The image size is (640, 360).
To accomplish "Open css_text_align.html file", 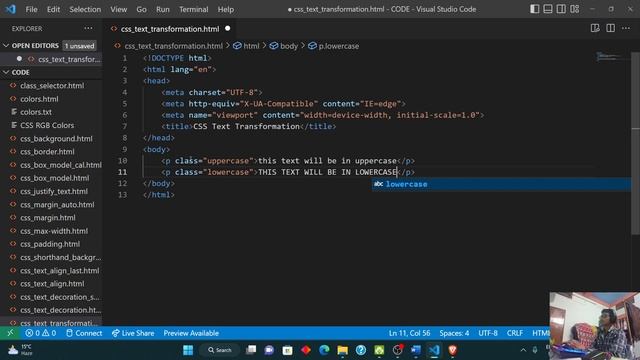I will tap(52, 284).
